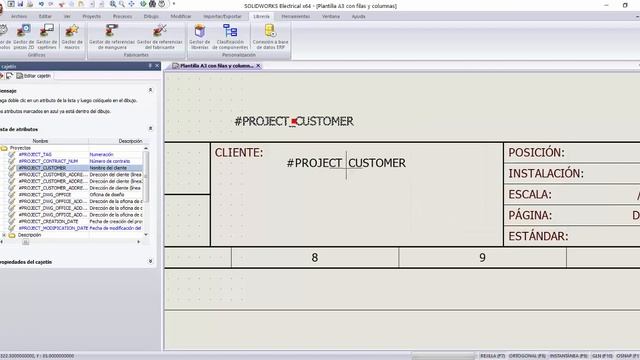Open the Modificar ribbon tab
The image size is (640, 360).
(x=180, y=16)
